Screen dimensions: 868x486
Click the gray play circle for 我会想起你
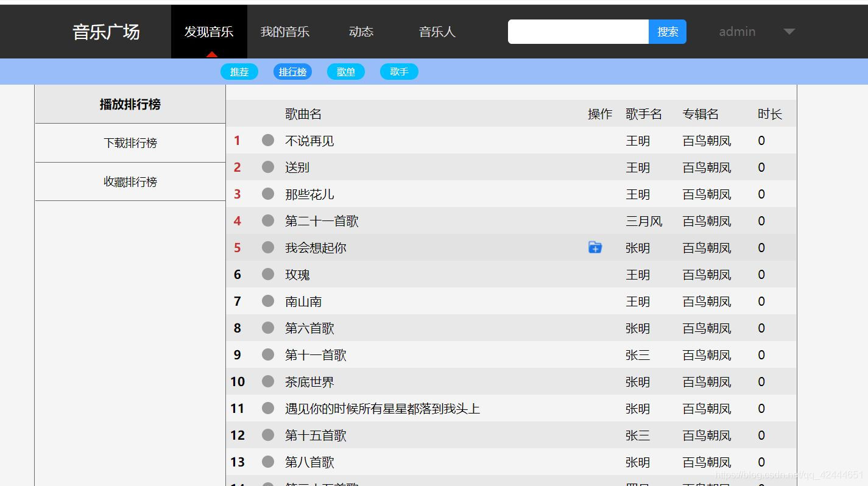[x=268, y=247]
